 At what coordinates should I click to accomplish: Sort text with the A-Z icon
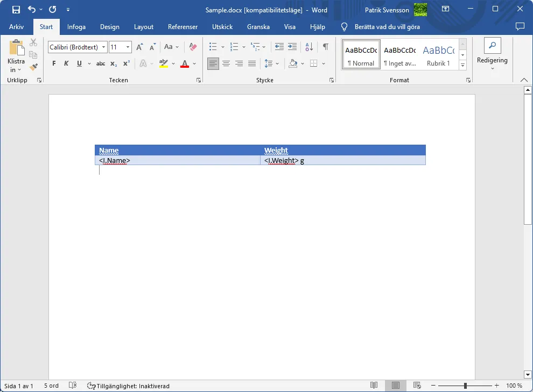309,47
